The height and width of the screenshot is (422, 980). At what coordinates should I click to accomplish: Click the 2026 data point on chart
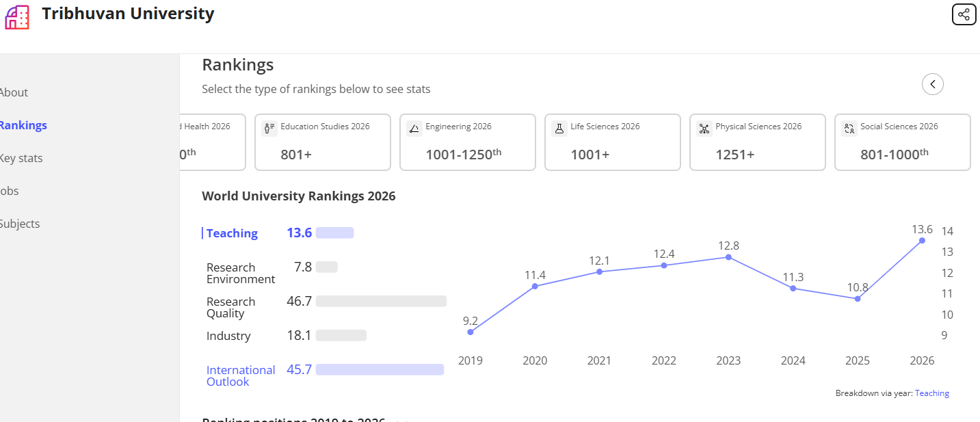[x=922, y=240]
